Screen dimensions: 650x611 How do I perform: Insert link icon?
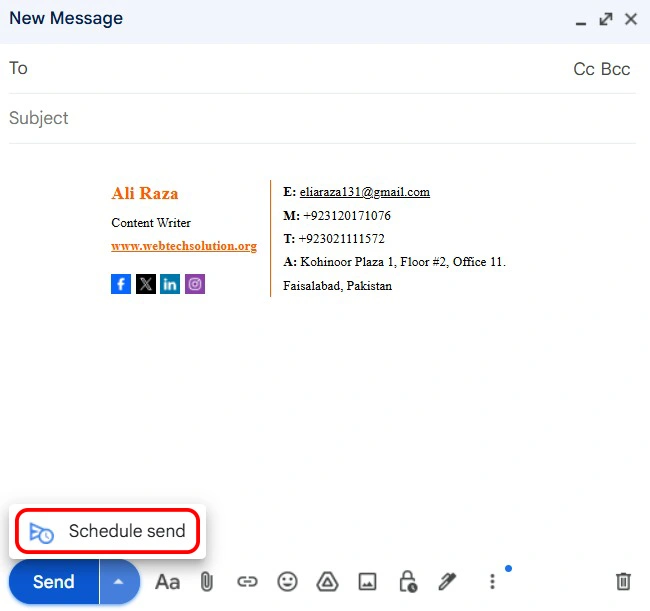(x=247, y=582)
